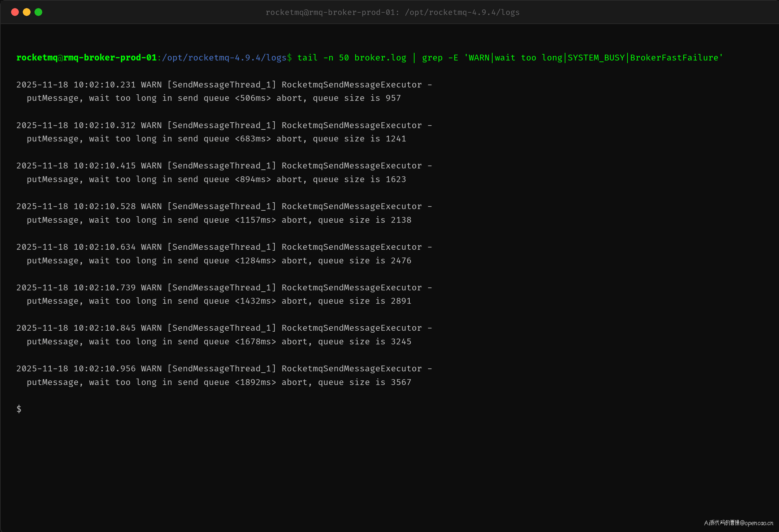Click the line with <1432ms> abort
779x532 pixels.
(219, 301)
